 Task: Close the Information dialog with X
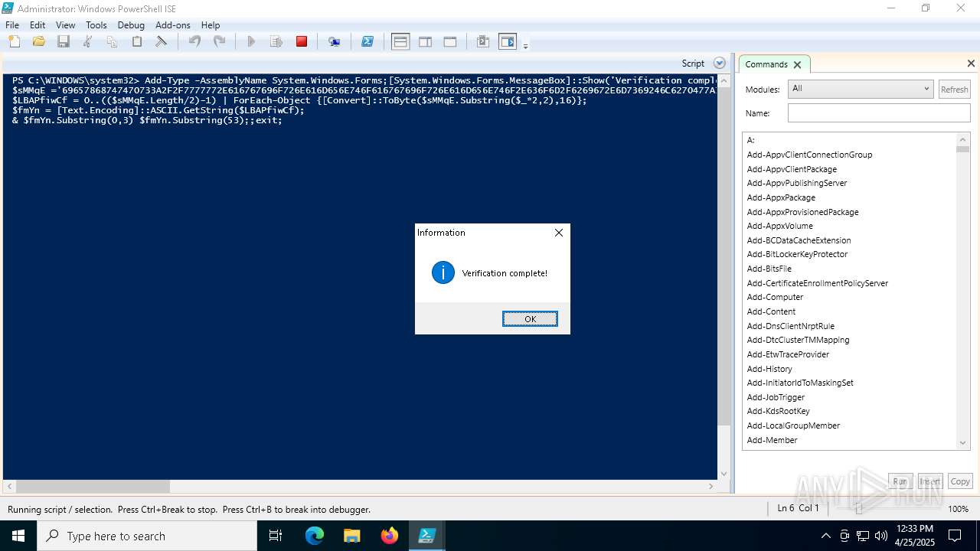[x=559, y=233]
